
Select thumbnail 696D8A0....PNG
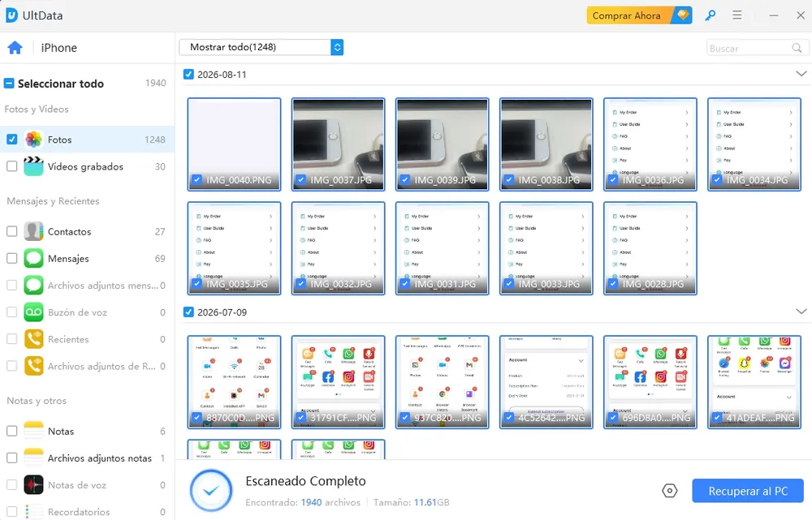650,382
